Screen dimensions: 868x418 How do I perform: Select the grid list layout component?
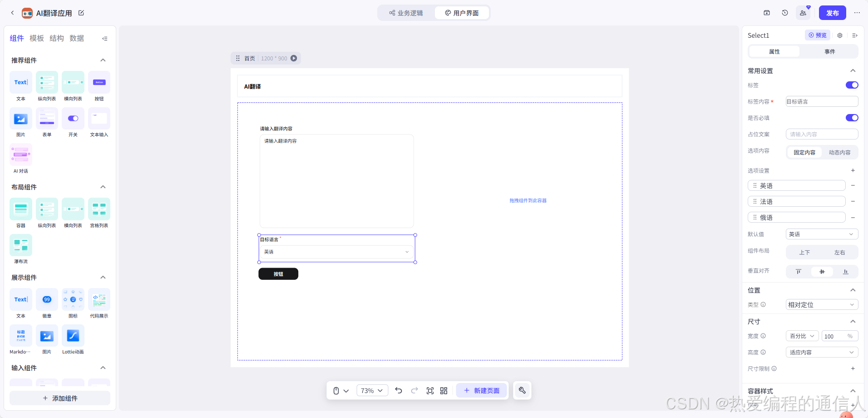coord(99,209)
